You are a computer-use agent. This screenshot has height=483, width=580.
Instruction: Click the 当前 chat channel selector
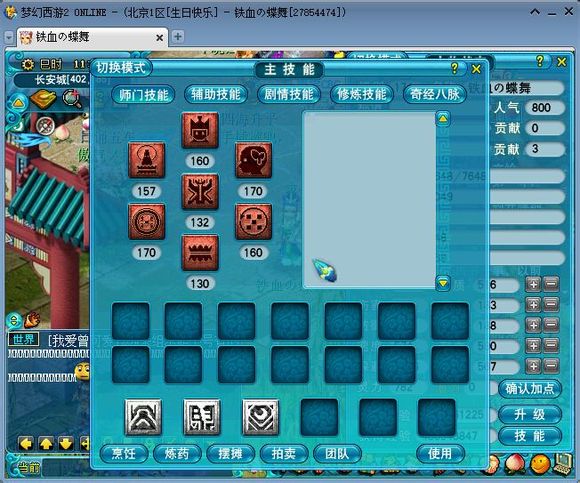pyautogui.click(x=29, y=468)
